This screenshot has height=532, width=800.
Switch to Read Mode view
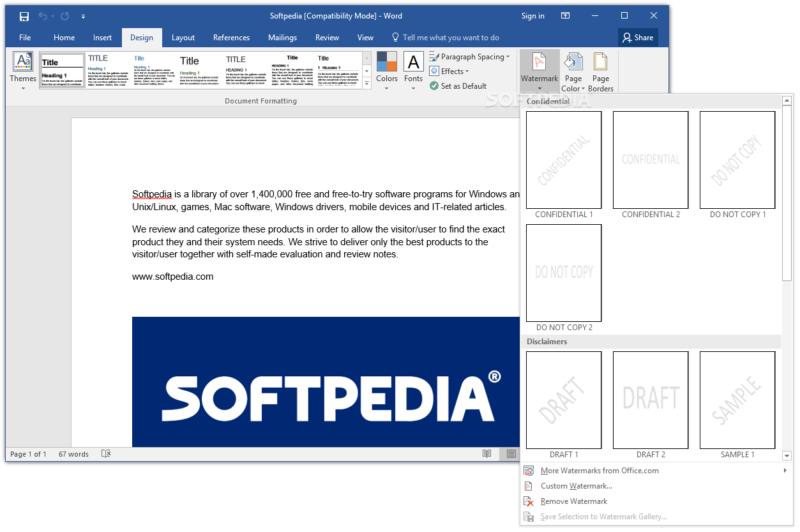tap(487, 454)
